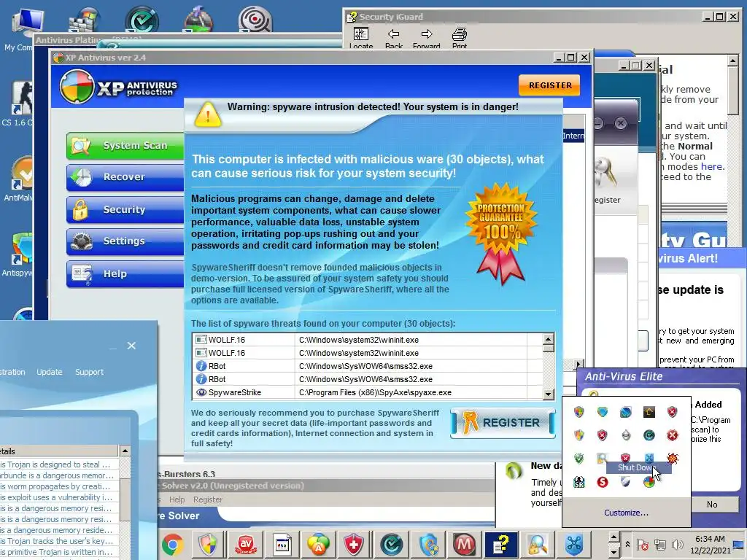Screen dimensions: 747x560
Task: Click the teal checkmark circle taskbar icon
Action: coord(391,544)
